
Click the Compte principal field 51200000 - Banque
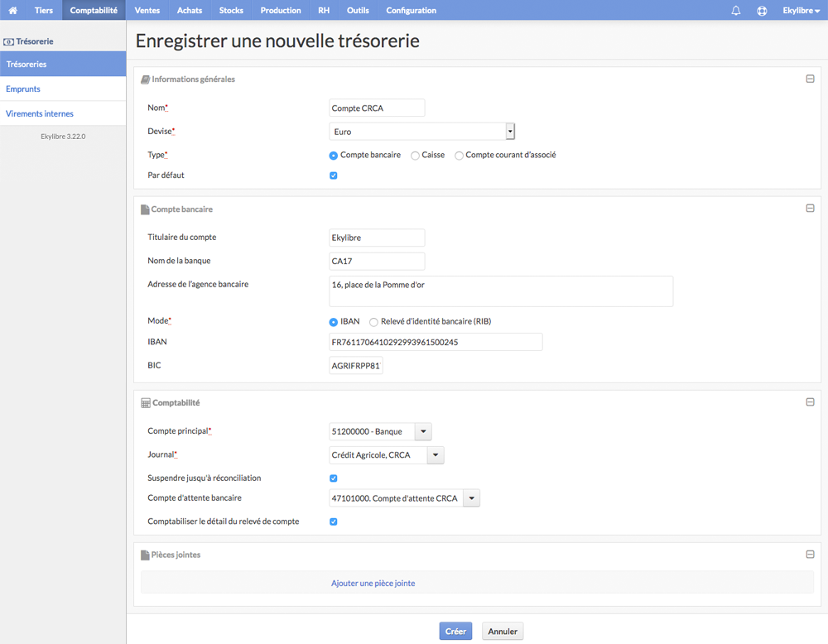[372, 432]
